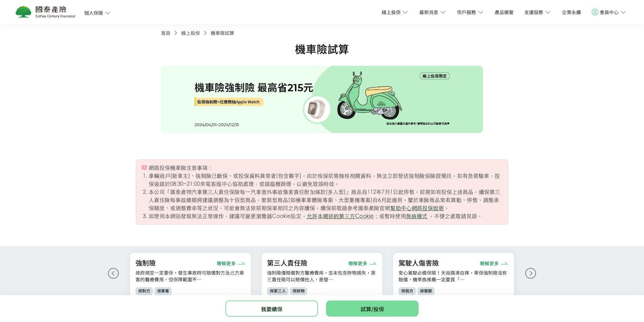Click 瞭解更多 on the 第三人責任險 card

point(358,264)
